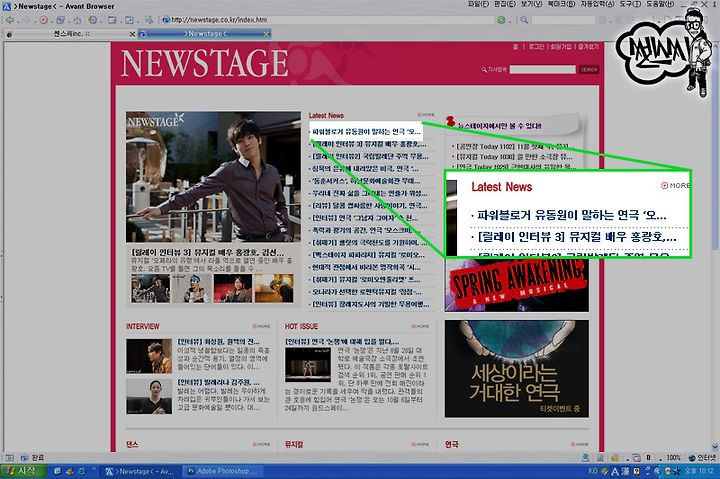This screenshot has width=720, height=479.
Task: Open interview article [인터뷰] 허성원
Action: click(219, 342)
